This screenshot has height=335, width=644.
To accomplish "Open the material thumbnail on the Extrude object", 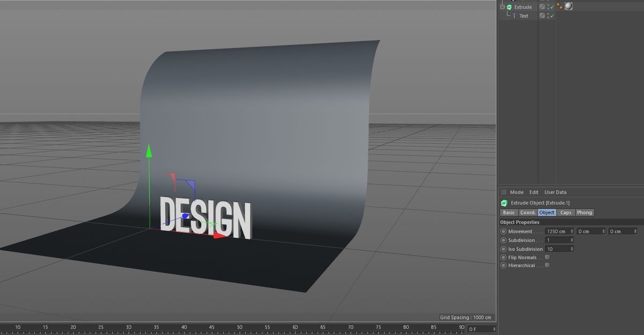I will pyautogui.click(x=569, y=7).
